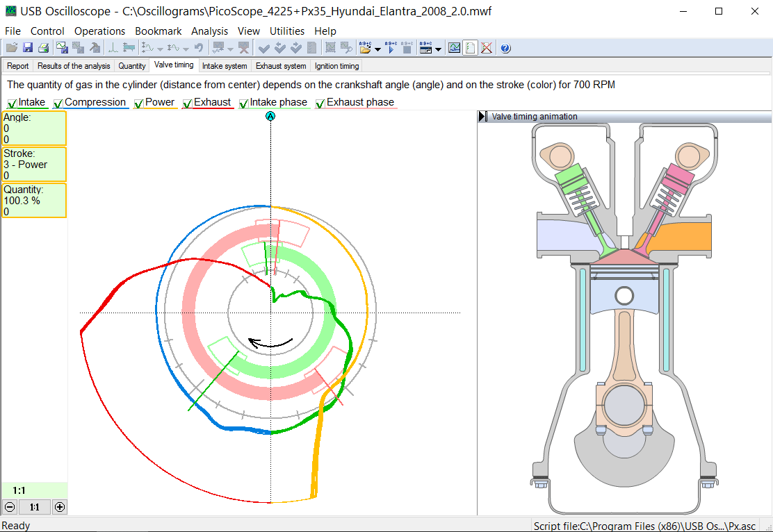Uncheck the Intake stroke checkbox
773x532 pixels.
click(x=12, y=103)
